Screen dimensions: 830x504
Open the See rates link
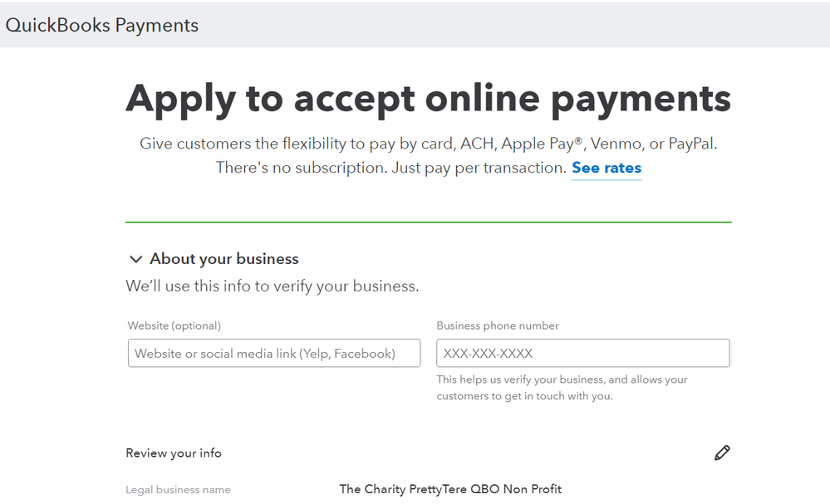click(x=607, y=168)
